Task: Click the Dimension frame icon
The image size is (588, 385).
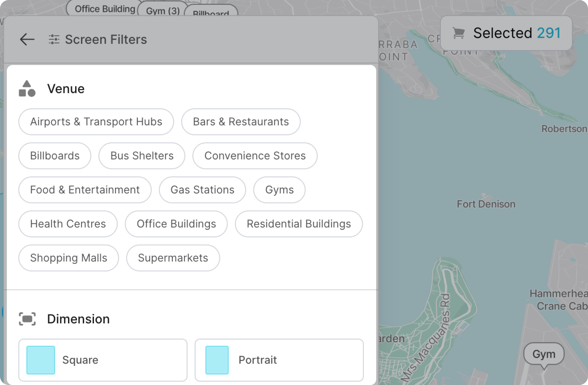Action: [27, 319]
